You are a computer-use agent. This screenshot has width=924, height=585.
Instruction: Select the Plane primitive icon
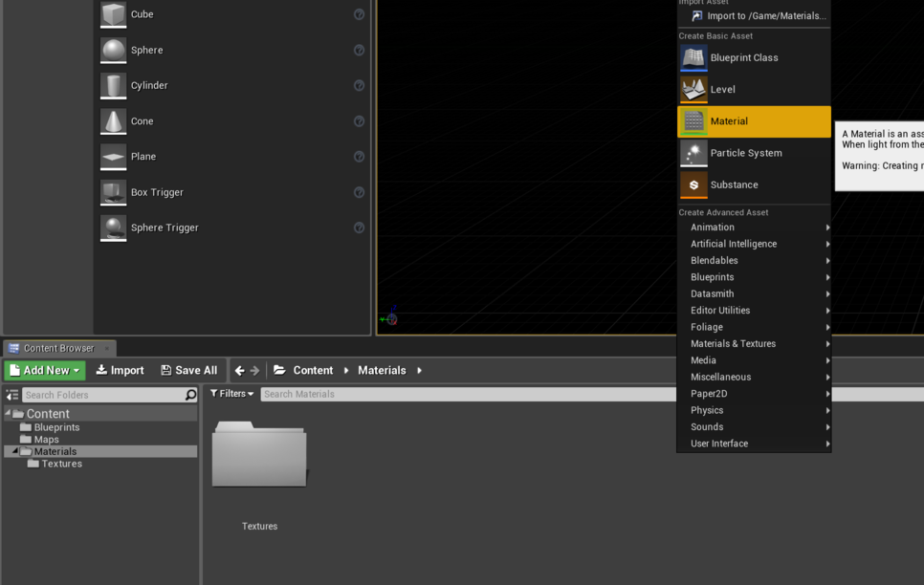tap(113, 157)
